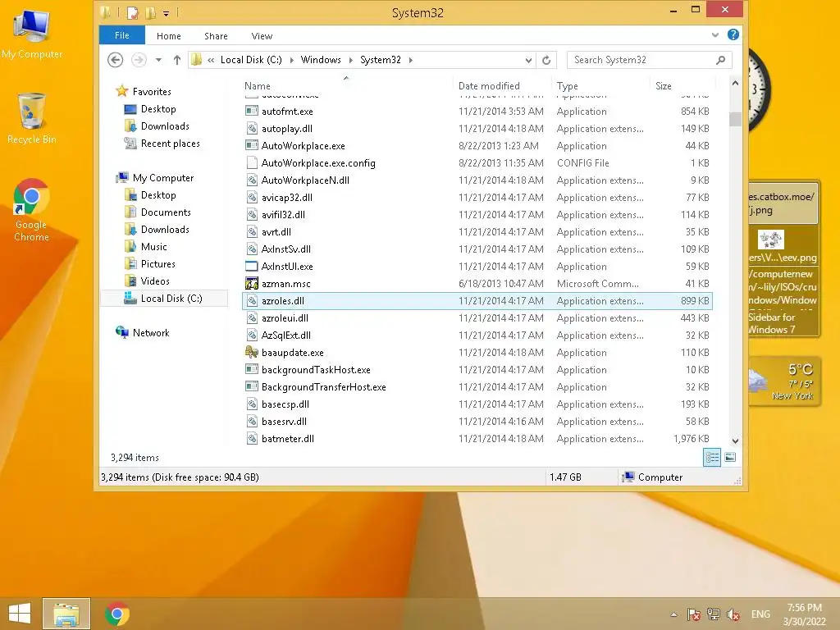The width and height of the screenshot is (840, 630).
Task: Select the avrt.dll file name
Action: (276, 231)
